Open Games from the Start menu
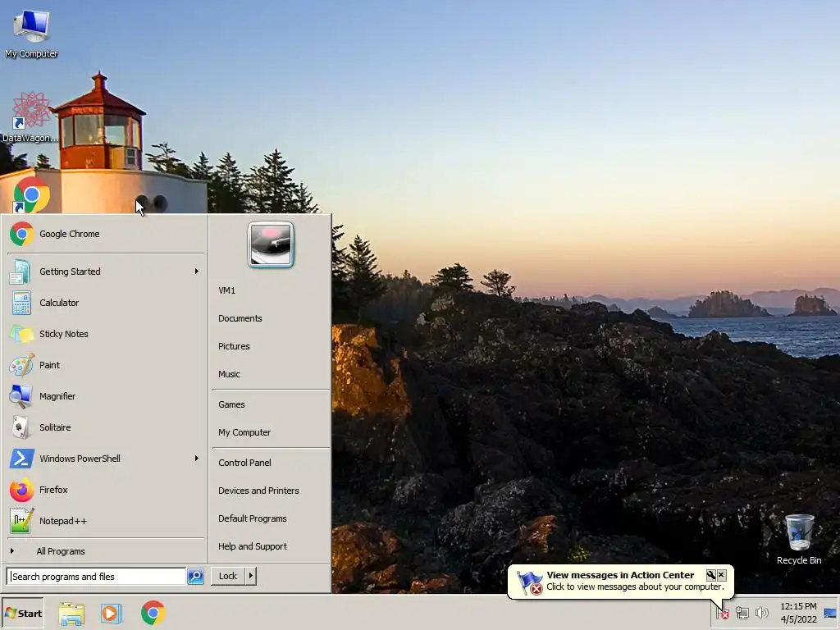The height and width of the screenshot is (630, 840). (271, 404)
